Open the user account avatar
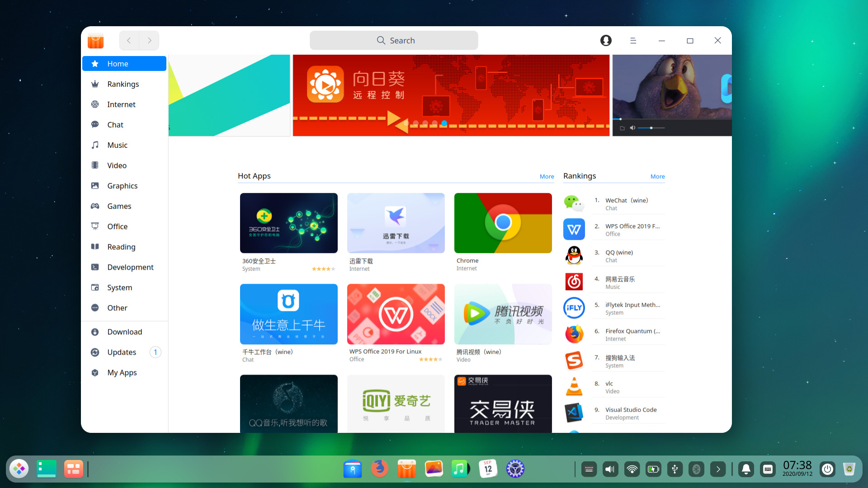The width and height of the screenshot is (868, 488). pos(605,40)
